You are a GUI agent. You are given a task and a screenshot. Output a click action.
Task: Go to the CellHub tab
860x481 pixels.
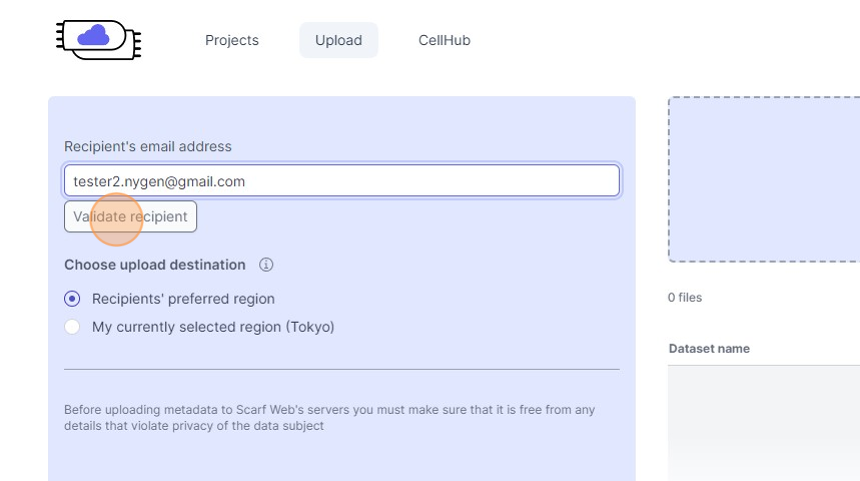[x=444, y=40]
